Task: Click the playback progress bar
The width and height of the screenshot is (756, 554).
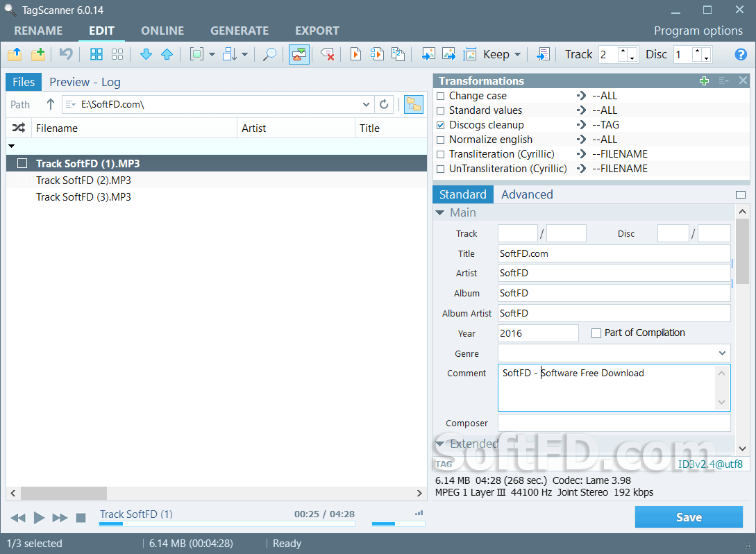Action: point(226,523)
